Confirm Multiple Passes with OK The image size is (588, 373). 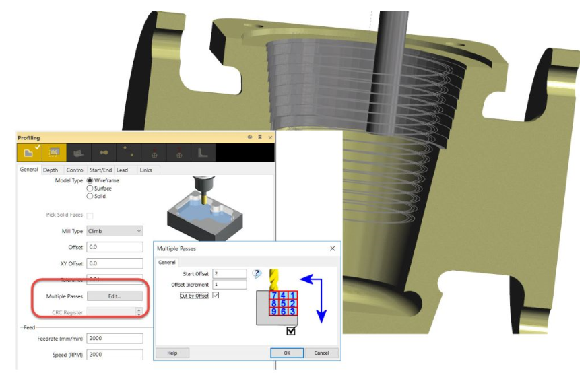[288, 353]
